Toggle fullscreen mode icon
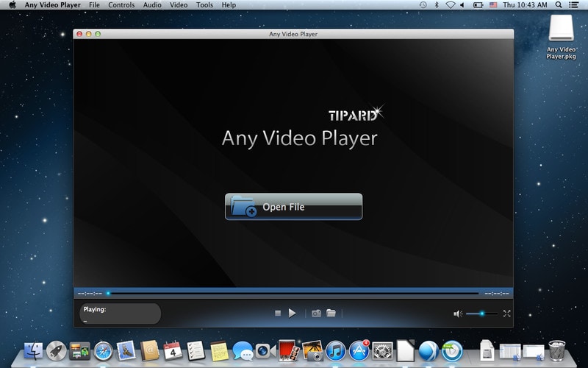Screen dimensions: 588x368 pos(506,314)
